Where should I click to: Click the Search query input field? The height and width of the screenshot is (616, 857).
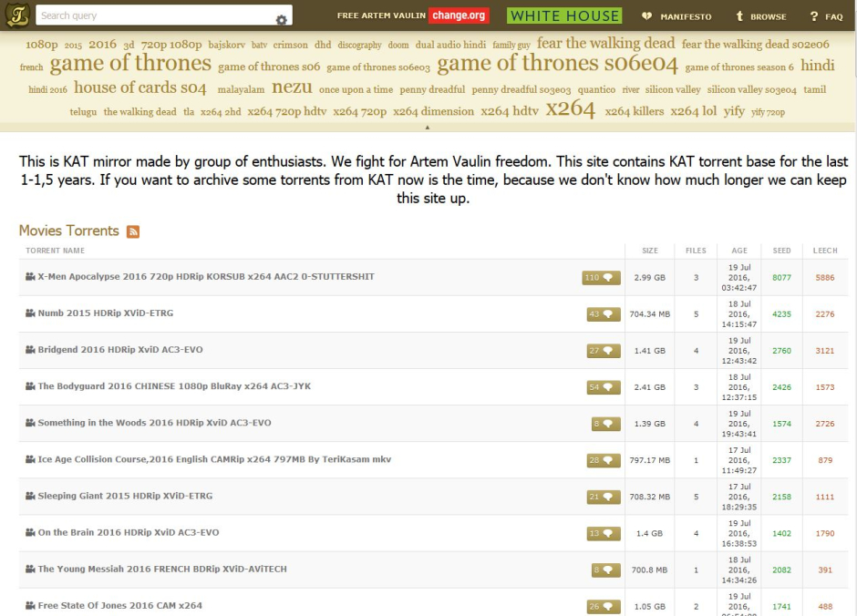155,15
